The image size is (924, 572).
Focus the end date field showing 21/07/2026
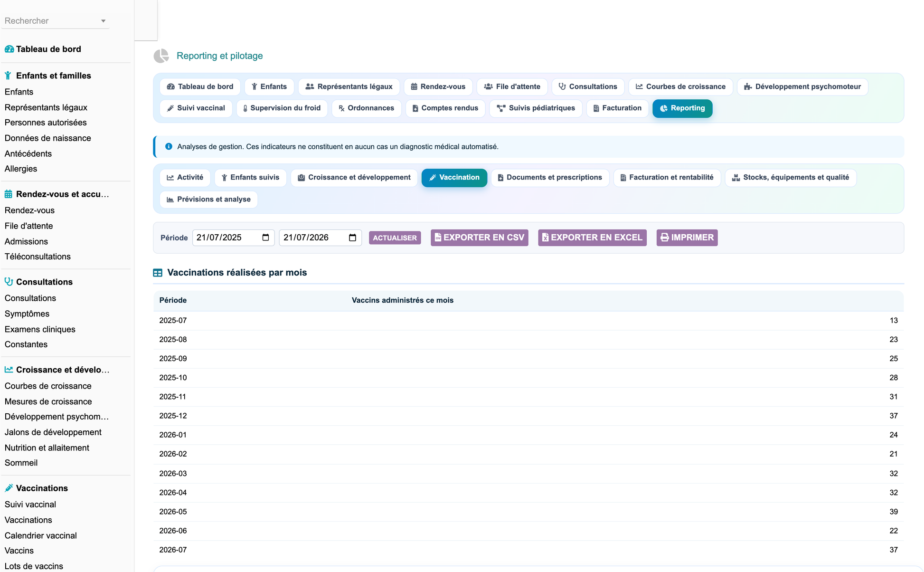[320, 238]
